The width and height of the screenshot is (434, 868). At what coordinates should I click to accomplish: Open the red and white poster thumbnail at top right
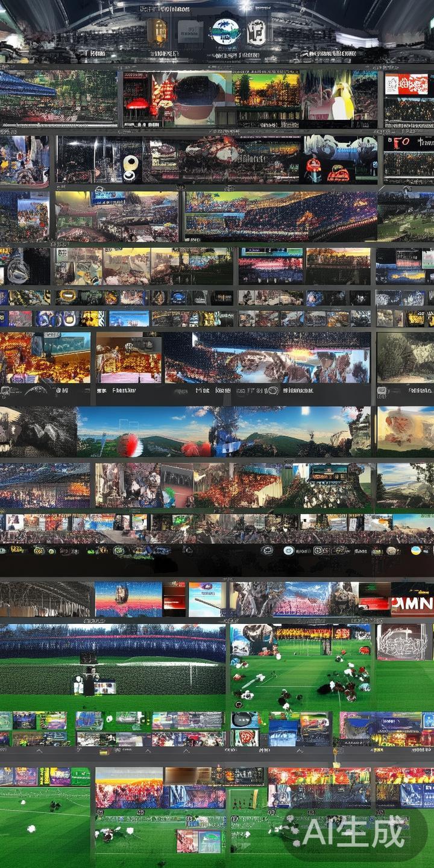(406, 84)
